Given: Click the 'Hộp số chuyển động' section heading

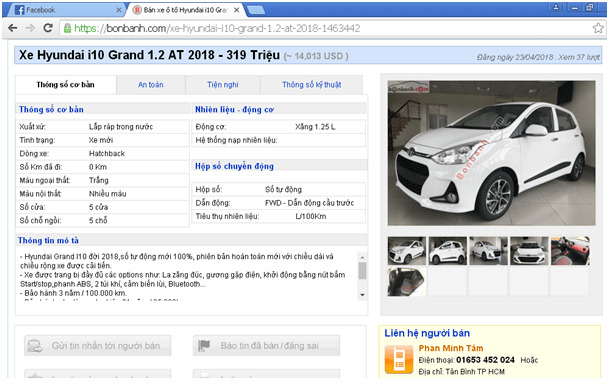Looking at the screenshot, I should 234,166.
